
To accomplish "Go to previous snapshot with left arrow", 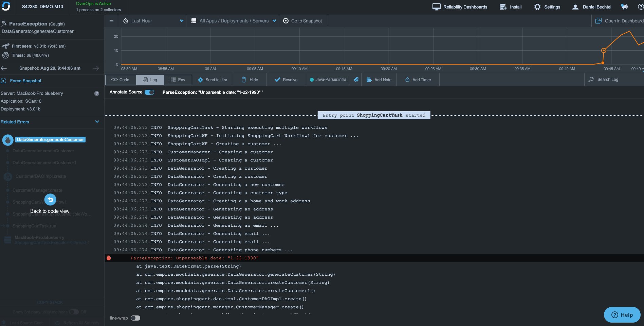I will (4, 68).
